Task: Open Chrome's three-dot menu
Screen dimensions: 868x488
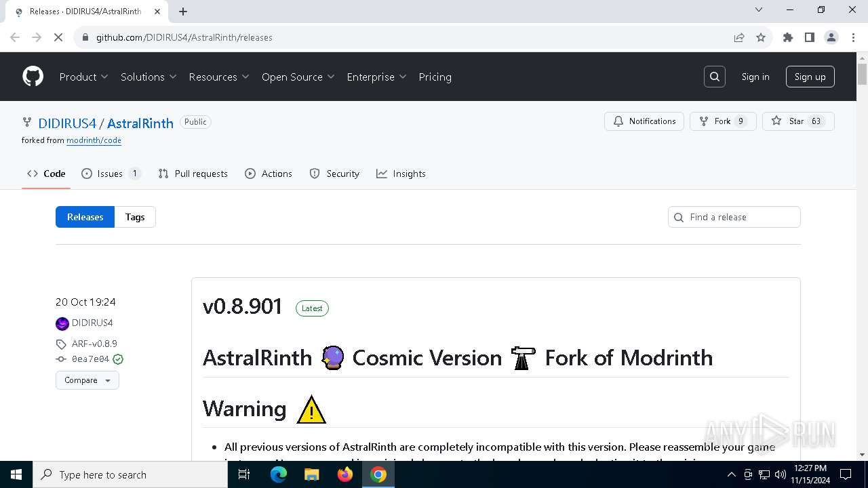Action: 853,37
